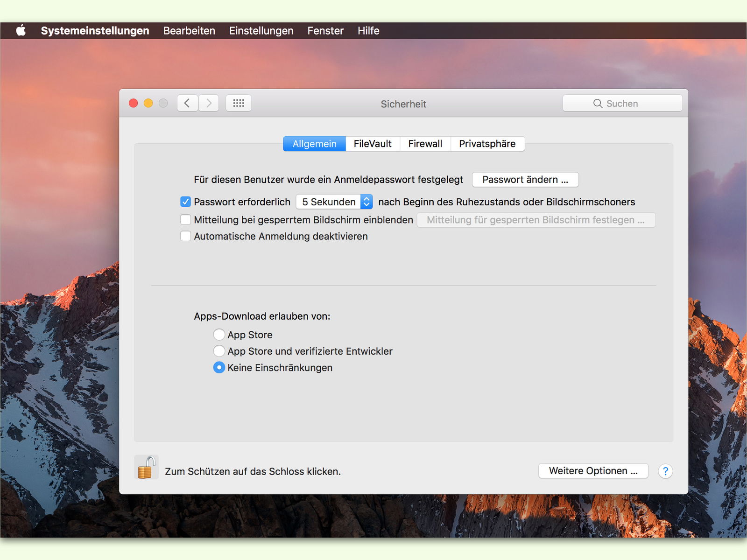Screen dimensions: 747x560
Task: Close the Sicherheit window via red button
Action: point(134,103)
